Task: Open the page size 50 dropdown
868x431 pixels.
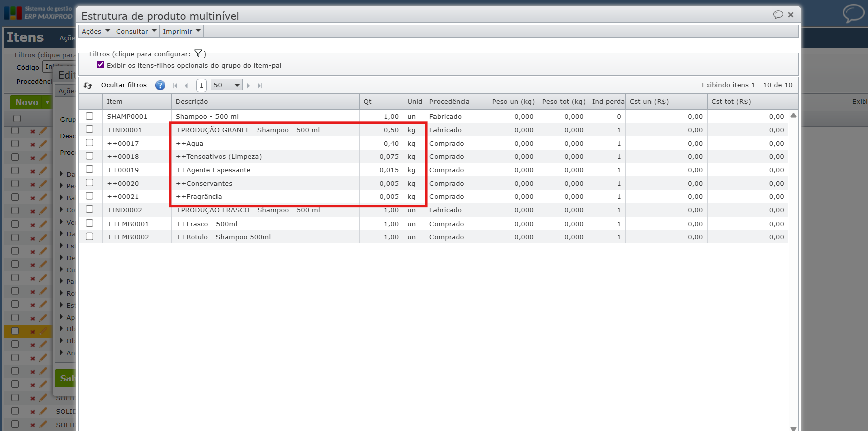Action: tap(227, 85)
